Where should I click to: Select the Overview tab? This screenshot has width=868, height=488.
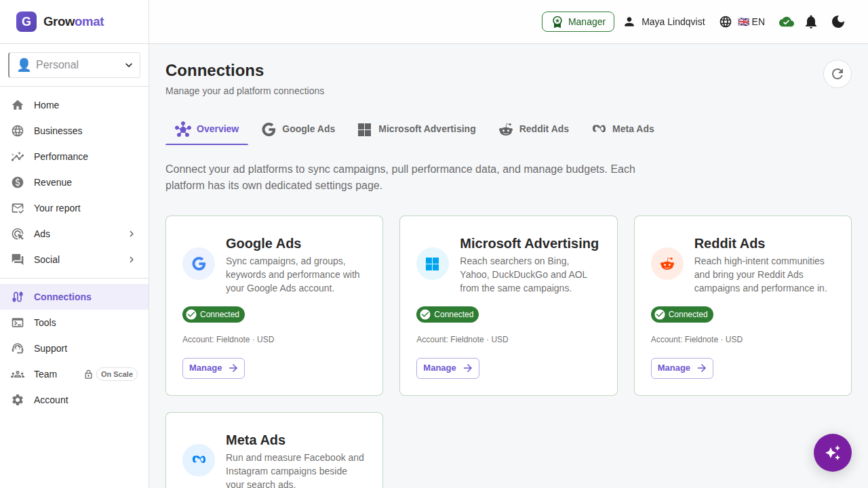point(207,129)
